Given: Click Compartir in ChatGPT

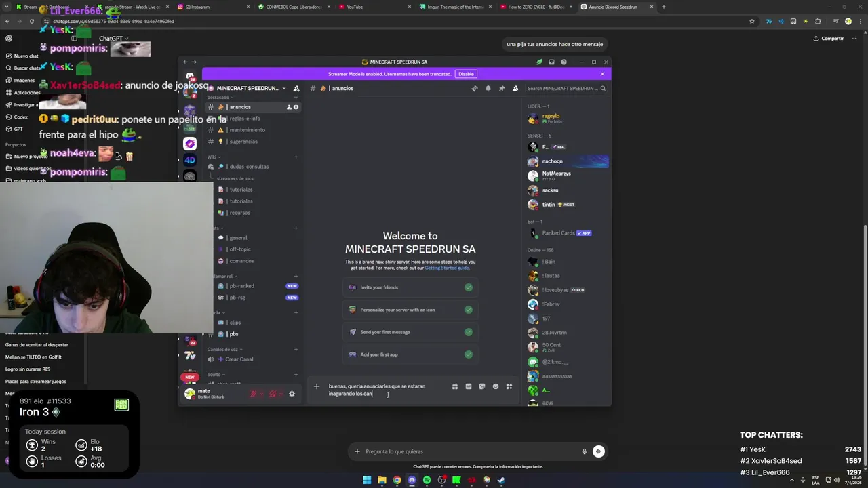Looking at the screenshot, I should click(x=829, y=39).
